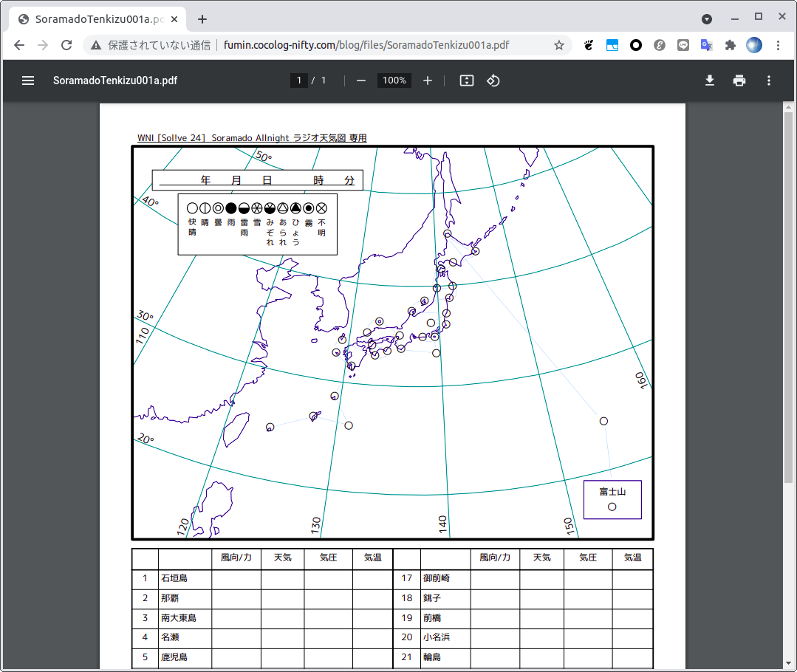This screenshot has height=672, width=797.
Task: Open the Google Translate extension
Action: pos(707,45)
